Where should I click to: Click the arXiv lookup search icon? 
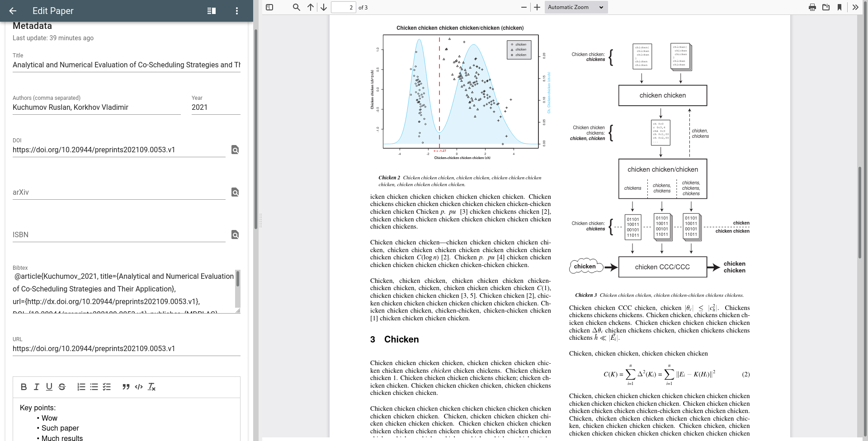coord(235,192)
